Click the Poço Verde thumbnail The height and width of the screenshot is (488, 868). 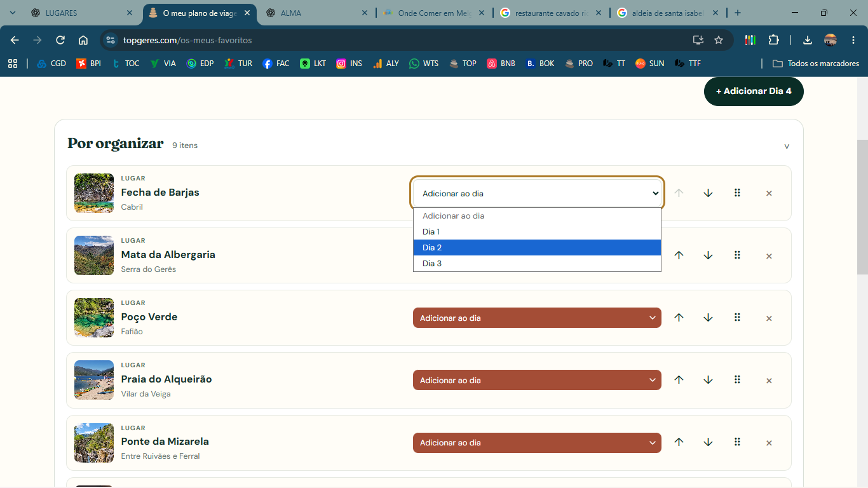click(x=94, y=318)
